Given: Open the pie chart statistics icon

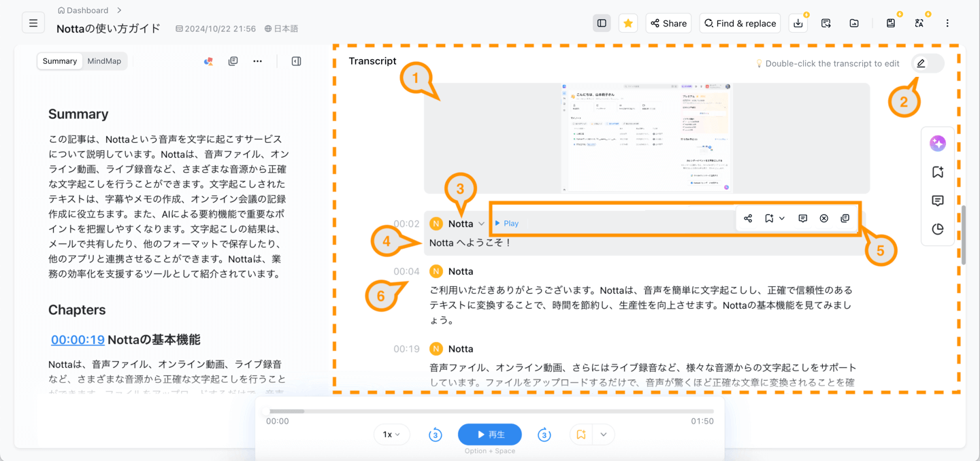Looking at the screenshot, I should click(x=938, y=229).
